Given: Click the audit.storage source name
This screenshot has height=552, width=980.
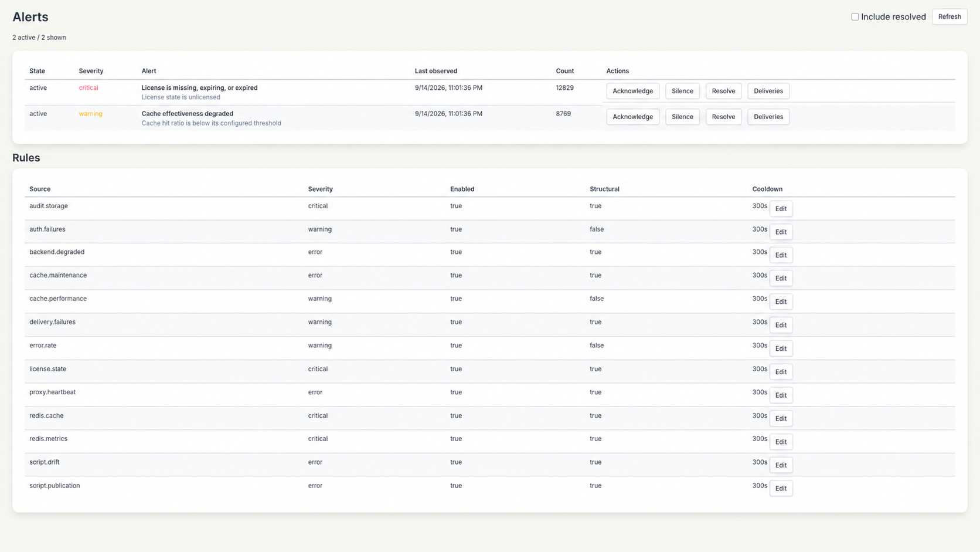Looking at the screenshot, I should click(x=49, y=206).
